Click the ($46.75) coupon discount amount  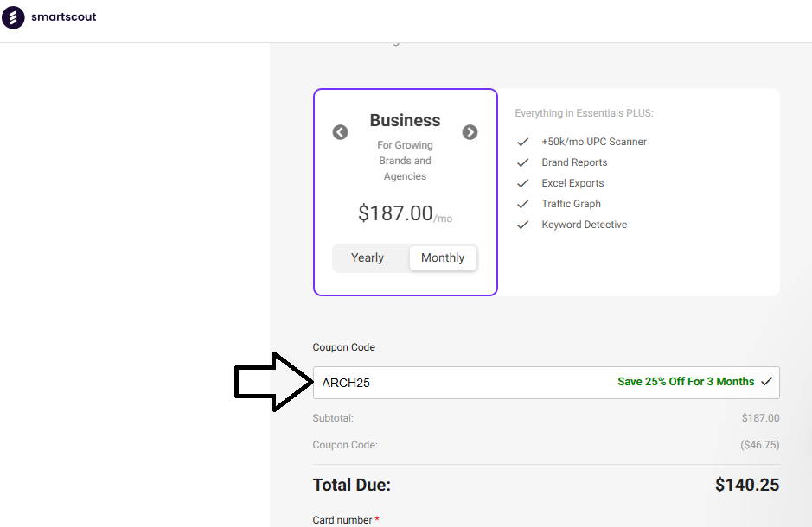coord(760,445)
